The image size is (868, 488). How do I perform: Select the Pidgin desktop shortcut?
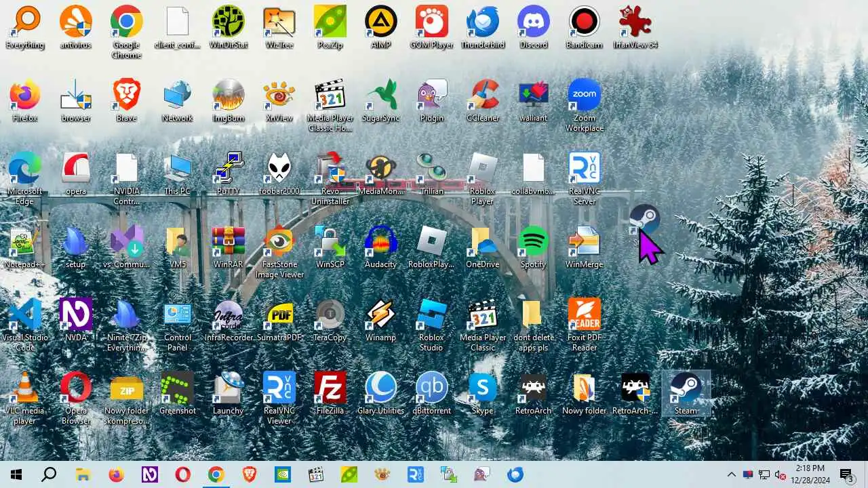432,100
